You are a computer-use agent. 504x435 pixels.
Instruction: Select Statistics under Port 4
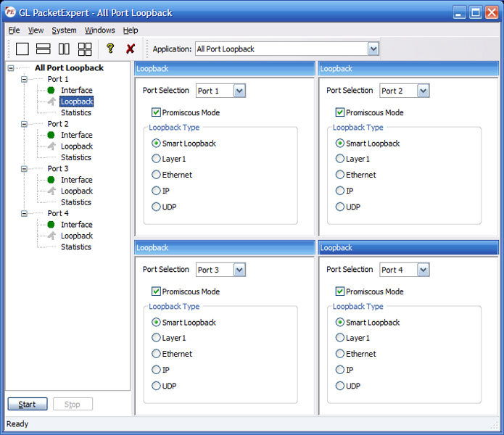pyautogui.click(x=76, y=246)
